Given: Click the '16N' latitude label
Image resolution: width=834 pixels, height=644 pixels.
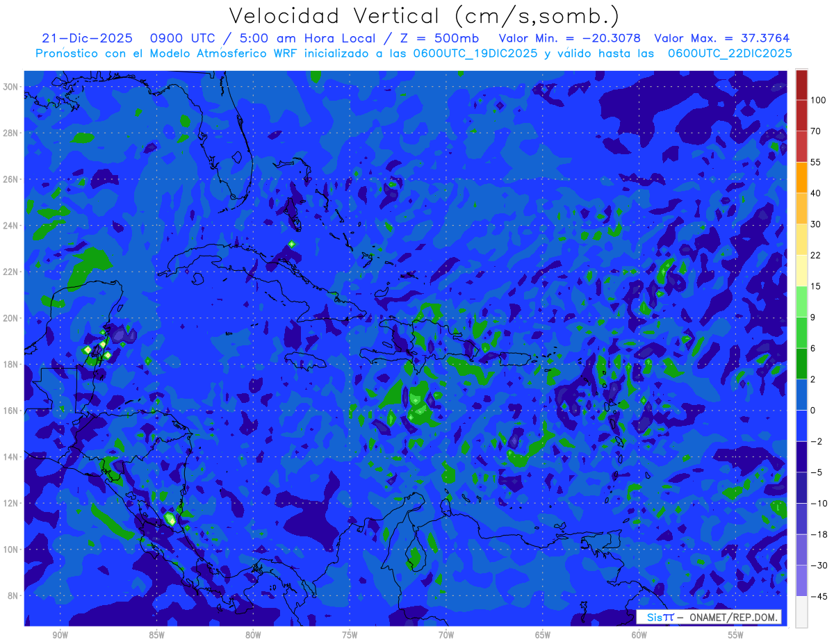Looking at the screenshot, I should point(12,411).
